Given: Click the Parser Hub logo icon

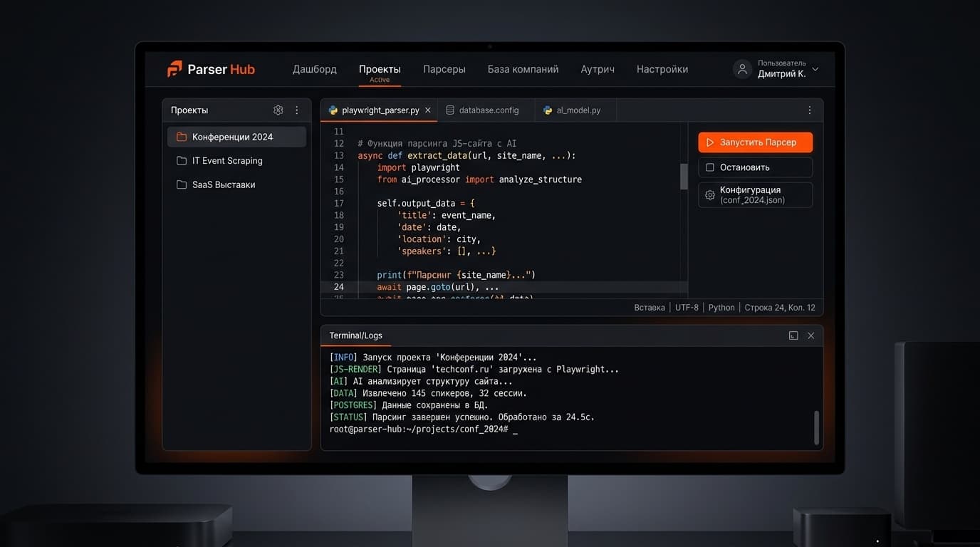Looking at the screenshot, I should 174,68.
